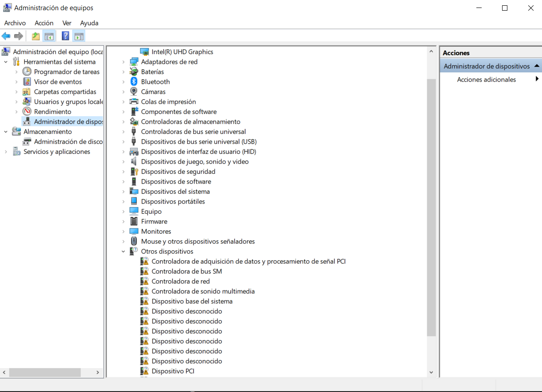This screenshot has width=542, height=392.
Task: Click warning icon beside Controladora de bus SM
Action: 145,271
